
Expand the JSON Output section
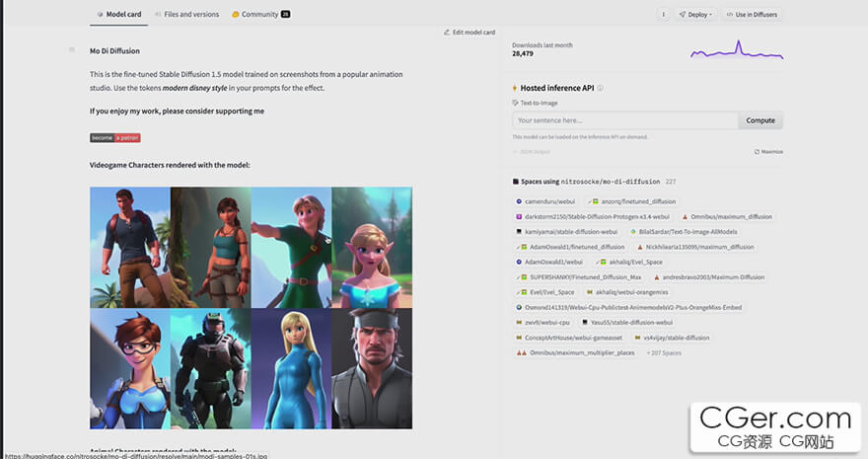pyautogui.click(x=532, y=152)
